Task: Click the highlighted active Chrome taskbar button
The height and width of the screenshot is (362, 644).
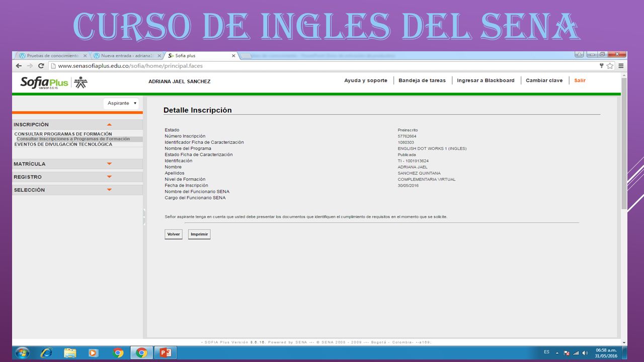Action: coord(141,353)
